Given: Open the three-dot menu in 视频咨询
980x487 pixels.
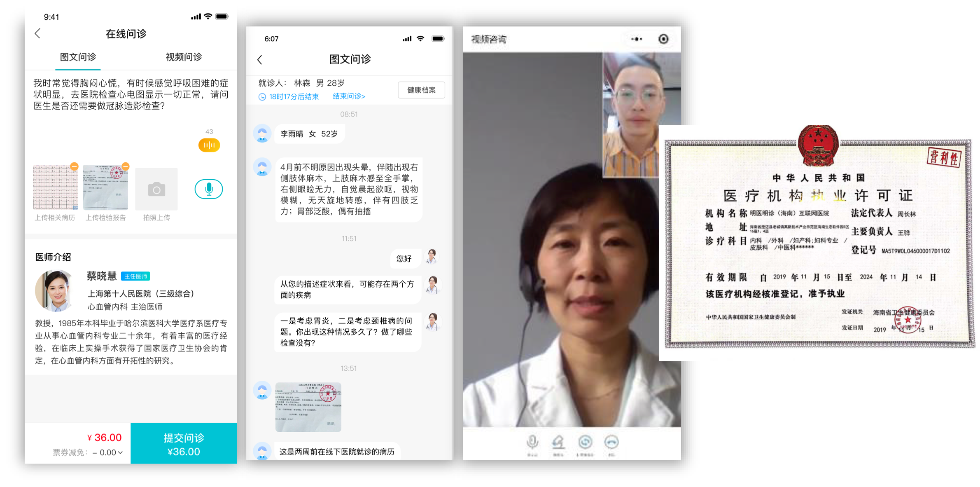Looking at the screenshot, I should [637, 39].
